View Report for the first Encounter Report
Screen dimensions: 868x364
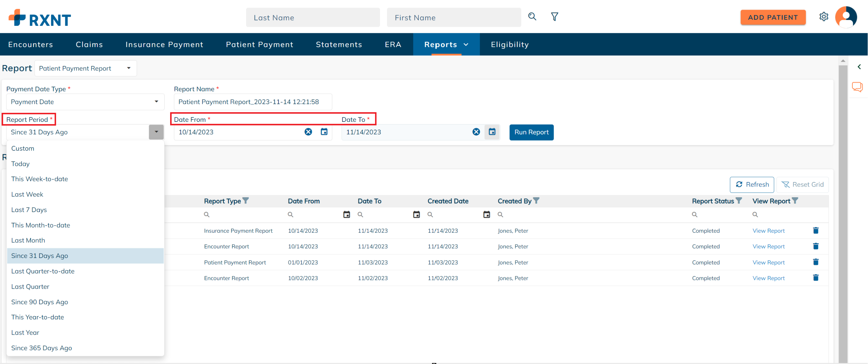click(x=769, y=246)
